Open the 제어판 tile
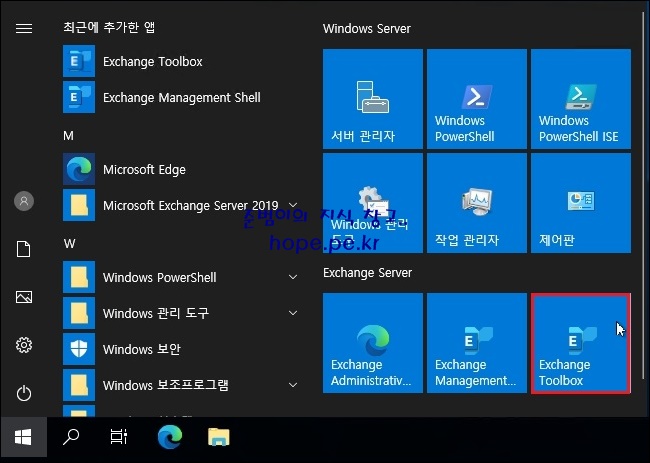650x463 pixels. (x=581, y=203)
